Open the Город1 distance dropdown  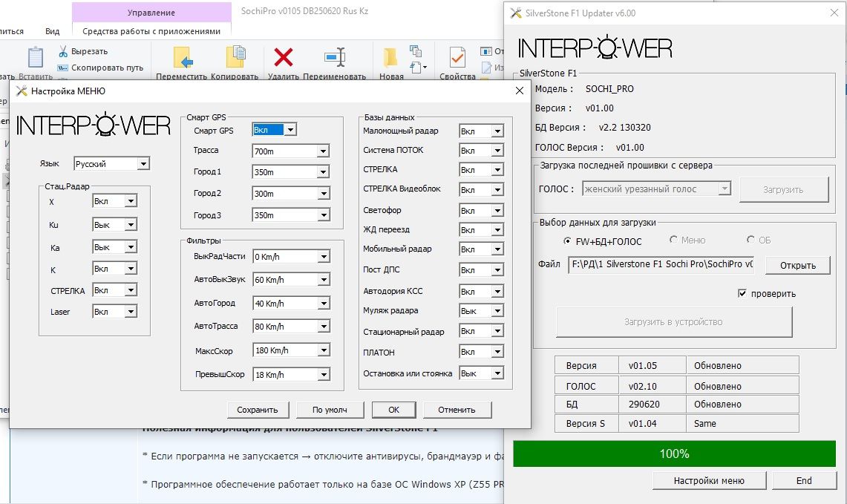[323, 171]
